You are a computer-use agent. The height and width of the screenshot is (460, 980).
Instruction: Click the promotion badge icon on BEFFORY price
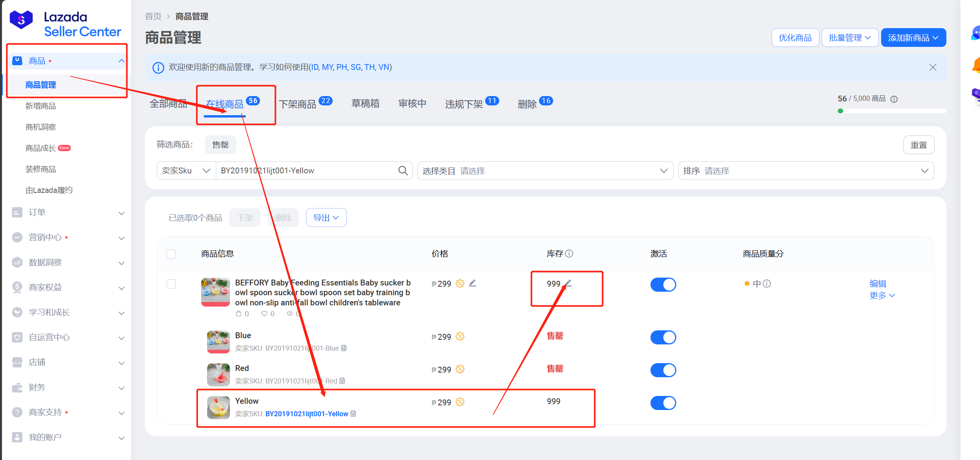[x=460, y=283]
